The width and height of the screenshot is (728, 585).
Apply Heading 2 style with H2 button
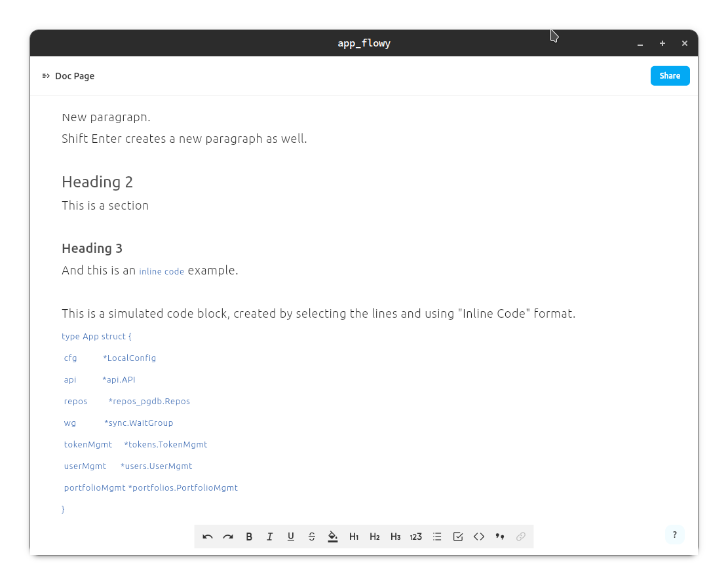[x=375, y=537]
